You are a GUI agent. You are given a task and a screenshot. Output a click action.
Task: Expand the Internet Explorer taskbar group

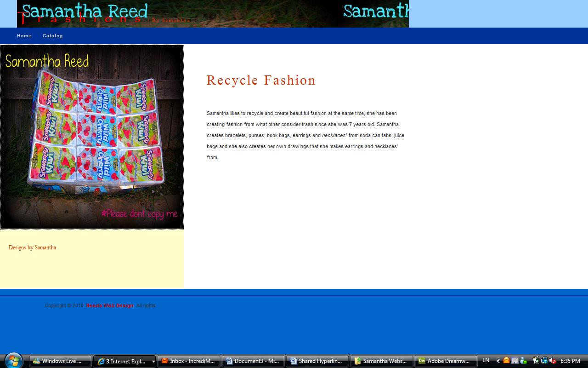(x=124, y=361)
